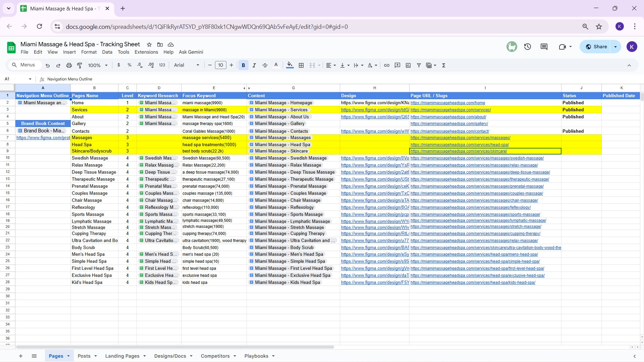Open the 100% zoom dropdown

[98, 65]
